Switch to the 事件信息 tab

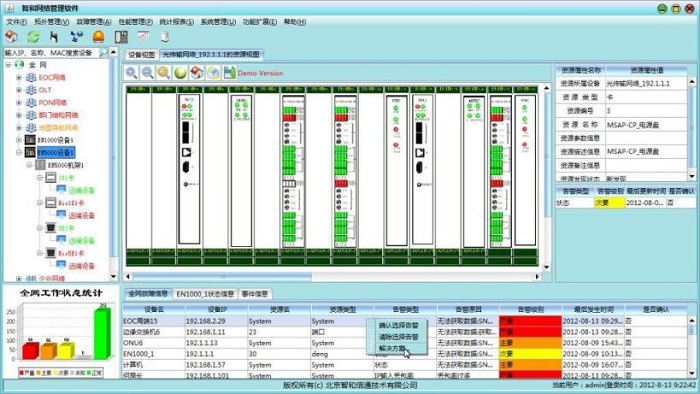(x=255, y=294)
